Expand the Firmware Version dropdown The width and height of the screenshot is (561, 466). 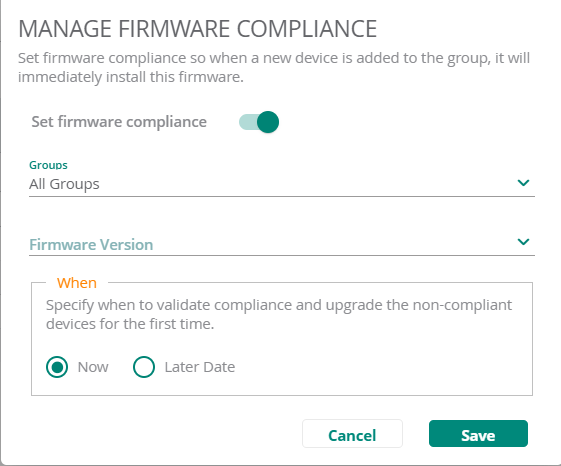click(x=282, y=245)
